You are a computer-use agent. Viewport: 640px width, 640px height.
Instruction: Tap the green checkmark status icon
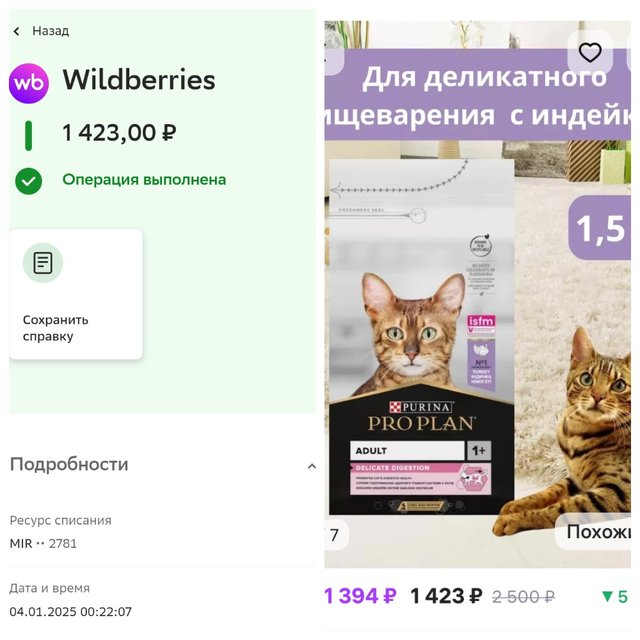[x=29, y=181]
